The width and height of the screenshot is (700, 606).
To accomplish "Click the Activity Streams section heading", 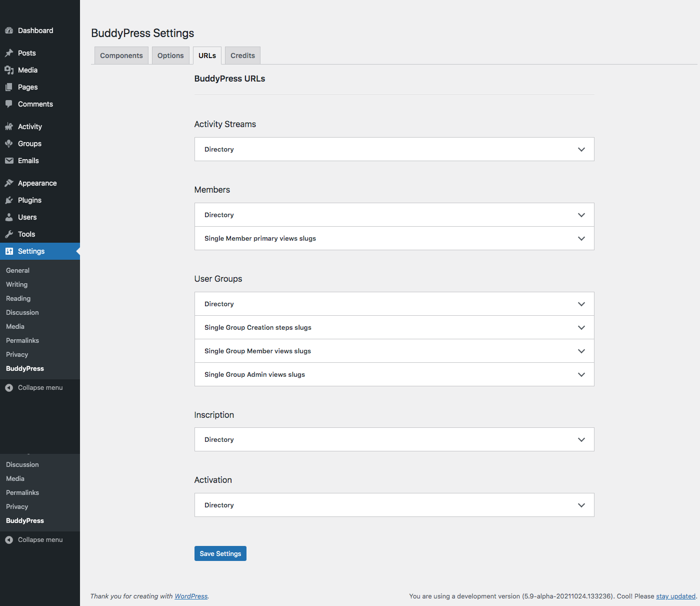I will click(x=225, y=124).
